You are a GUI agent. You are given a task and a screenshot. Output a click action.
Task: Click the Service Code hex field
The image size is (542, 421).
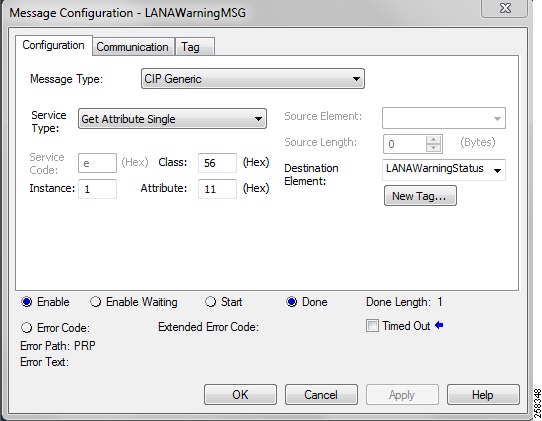(97, 163)
